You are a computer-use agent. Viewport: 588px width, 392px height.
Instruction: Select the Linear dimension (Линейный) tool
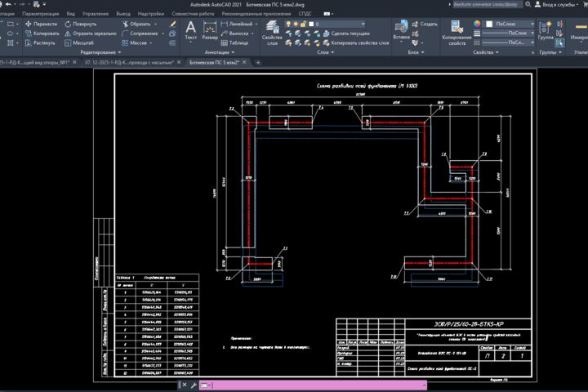pos(237,24)
